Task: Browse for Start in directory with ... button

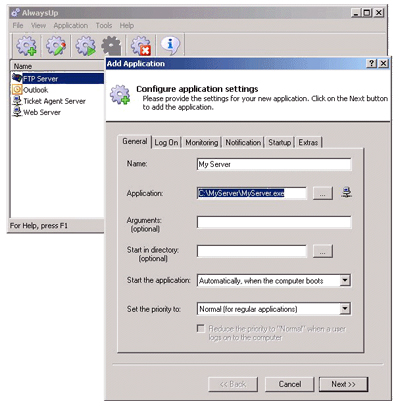Action: coord(323,251)
